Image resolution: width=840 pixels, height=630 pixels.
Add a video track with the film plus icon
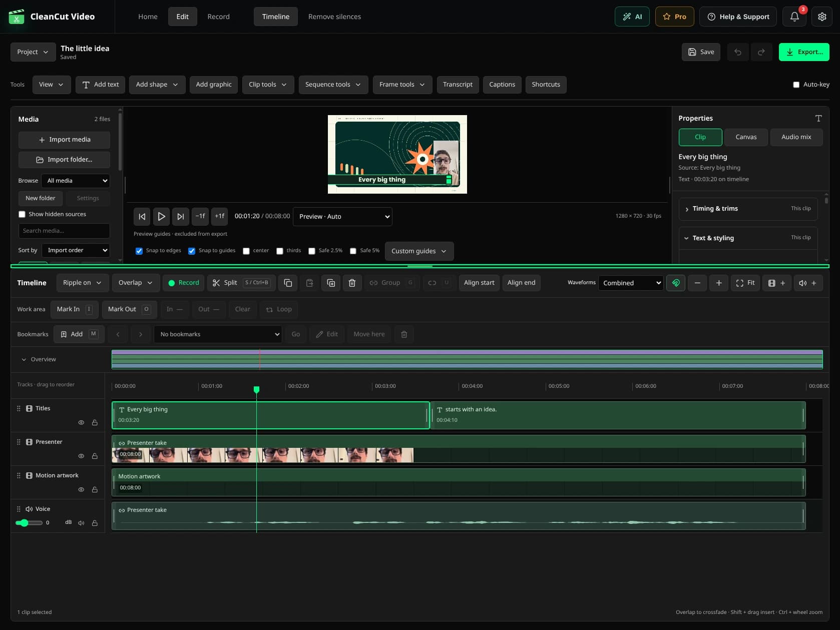(x=777, y=283)
